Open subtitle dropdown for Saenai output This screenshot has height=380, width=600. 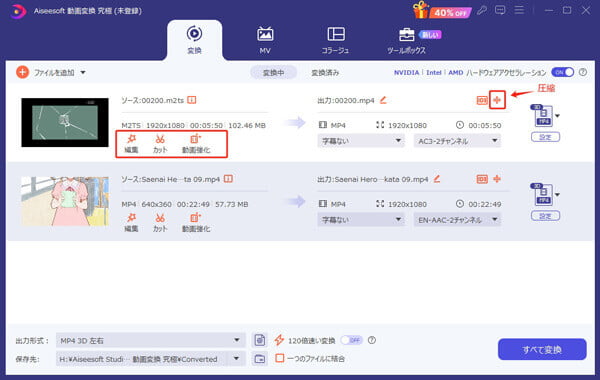[361, 220]
